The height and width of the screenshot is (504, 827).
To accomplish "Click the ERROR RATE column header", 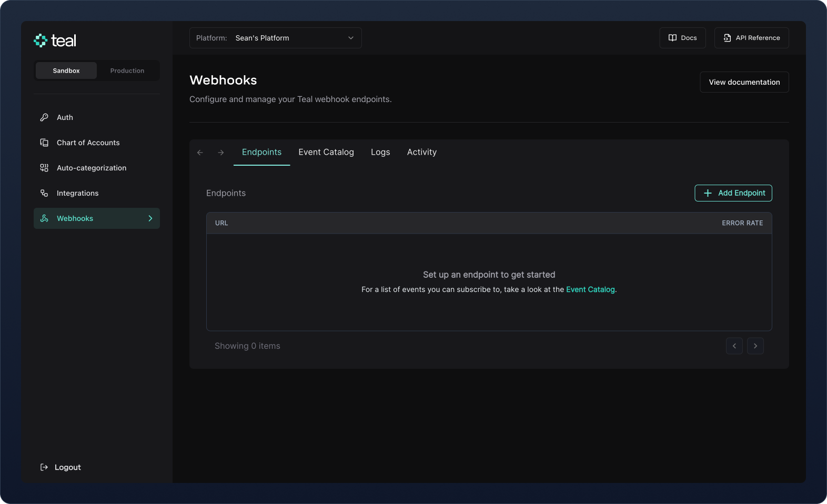I will [742, 223].
